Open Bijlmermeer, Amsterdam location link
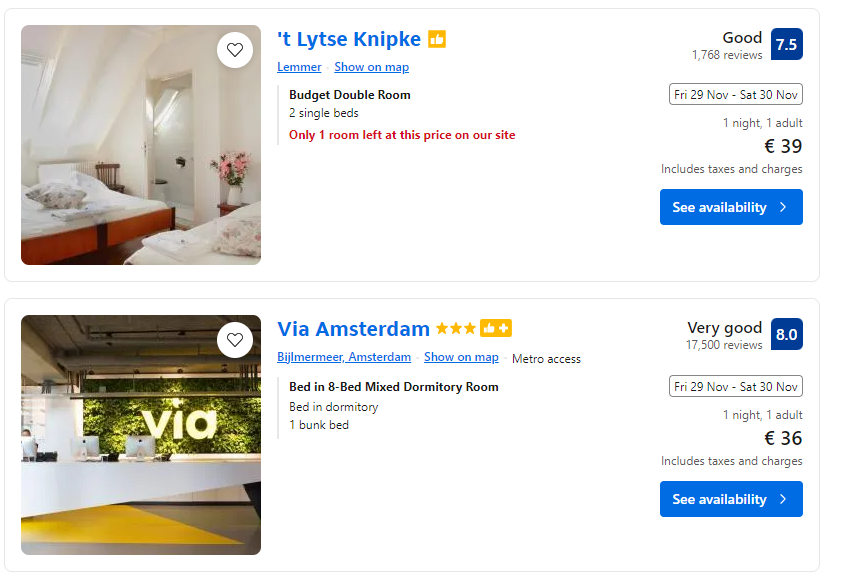Viewport: 851px width, 583px height. point(344,357)
